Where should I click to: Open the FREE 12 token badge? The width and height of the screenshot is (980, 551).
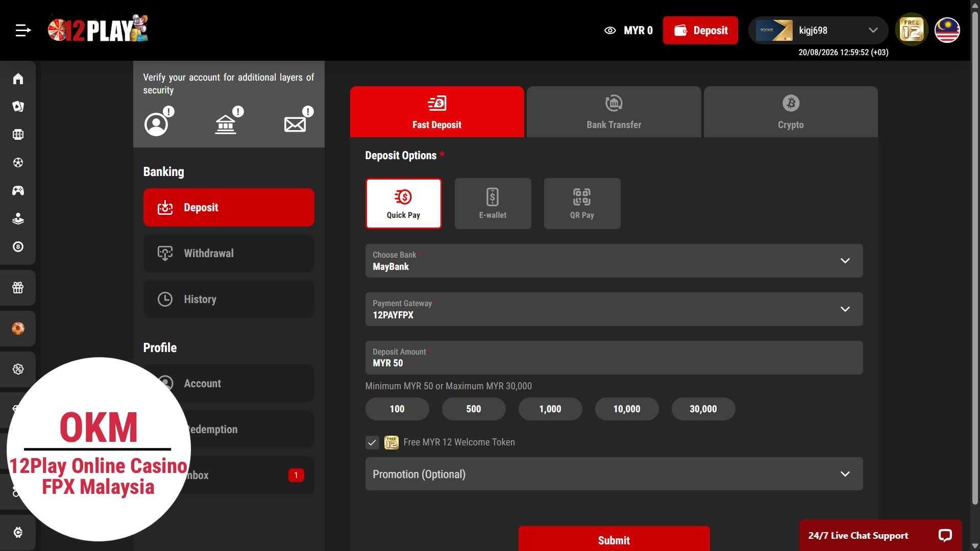[912, 30]
